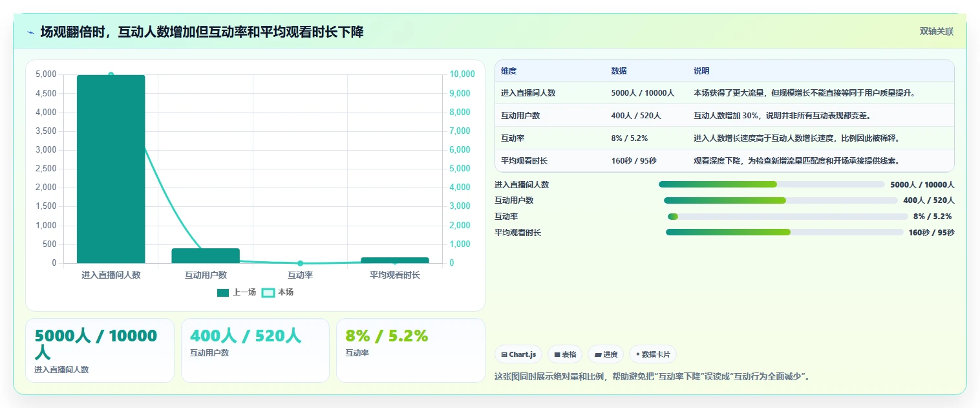Click the table cell 8% / 5.2%
This screenshot has height=408, width=980.
(x=630, y=138)
